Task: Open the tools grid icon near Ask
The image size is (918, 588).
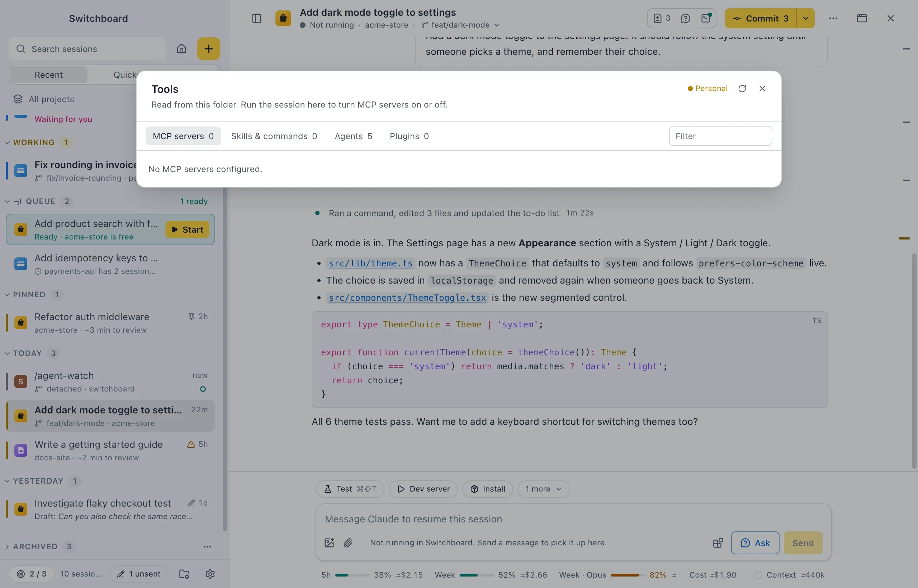Action: [718, 542]
